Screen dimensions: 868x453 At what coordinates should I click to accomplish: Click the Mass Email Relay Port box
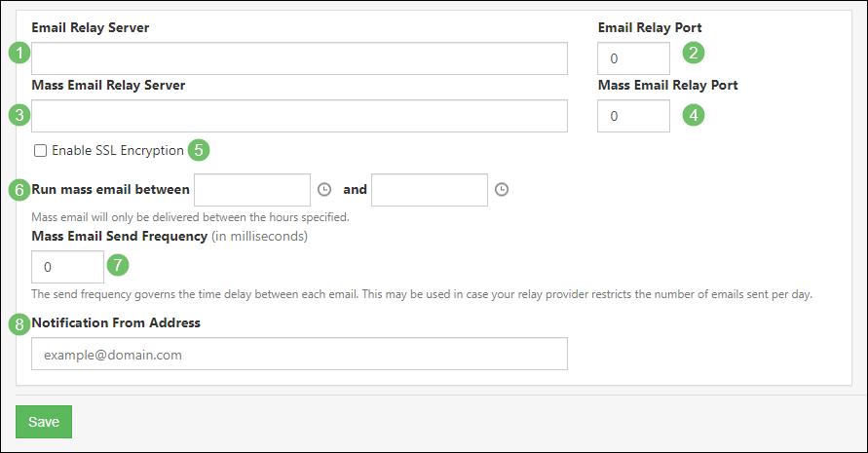coord(633,116)
